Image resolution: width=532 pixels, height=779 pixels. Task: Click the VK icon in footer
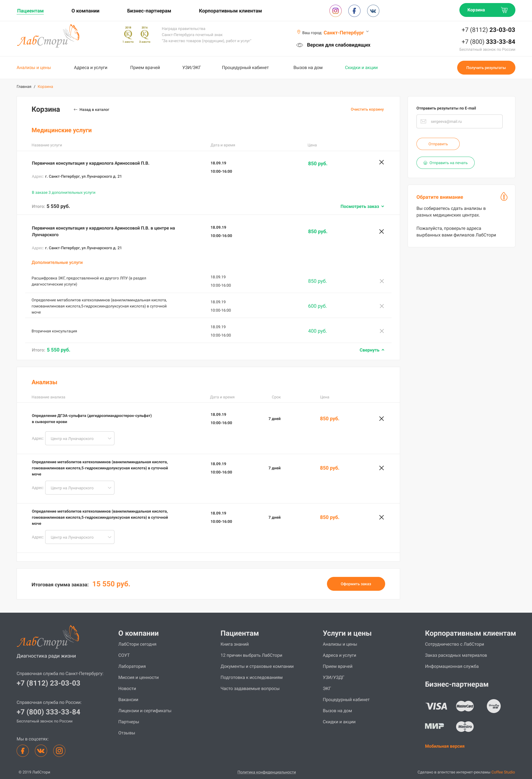point(41,750)
